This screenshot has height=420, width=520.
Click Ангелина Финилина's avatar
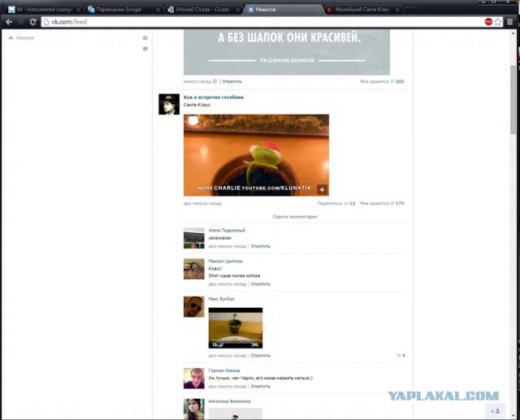click(194, 409)
